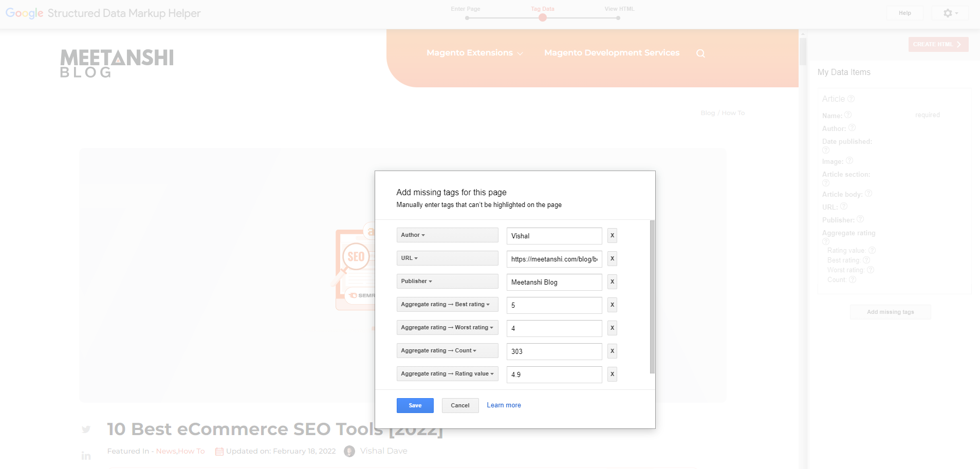This screenshot has width=980, height=469.
Task: Click the Save button in the dialog
Action: [415, 405]
